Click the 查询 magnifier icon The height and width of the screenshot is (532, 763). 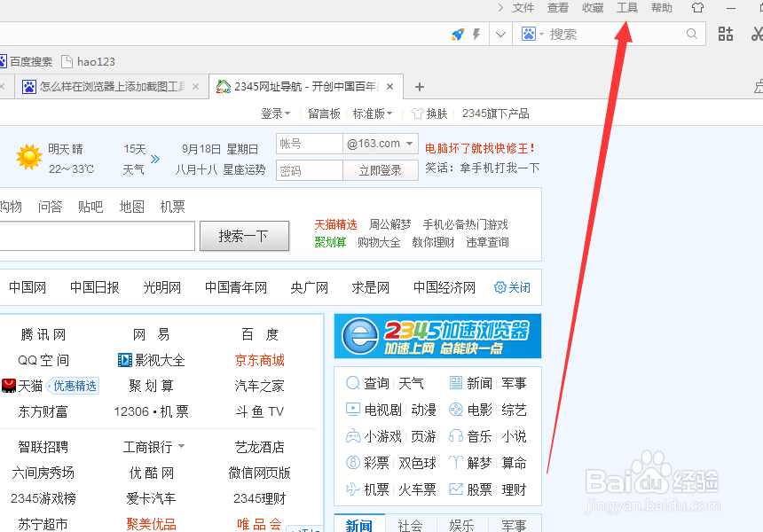353,383
